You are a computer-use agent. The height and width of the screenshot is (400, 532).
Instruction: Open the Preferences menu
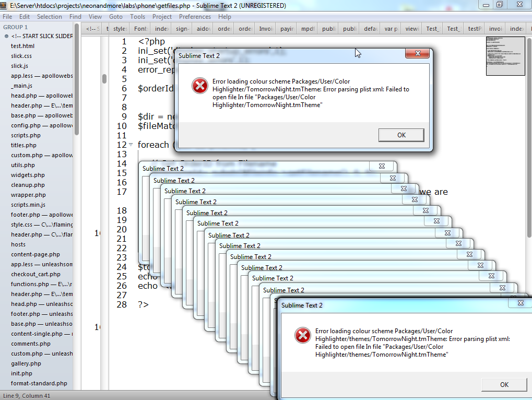[195, 17]
